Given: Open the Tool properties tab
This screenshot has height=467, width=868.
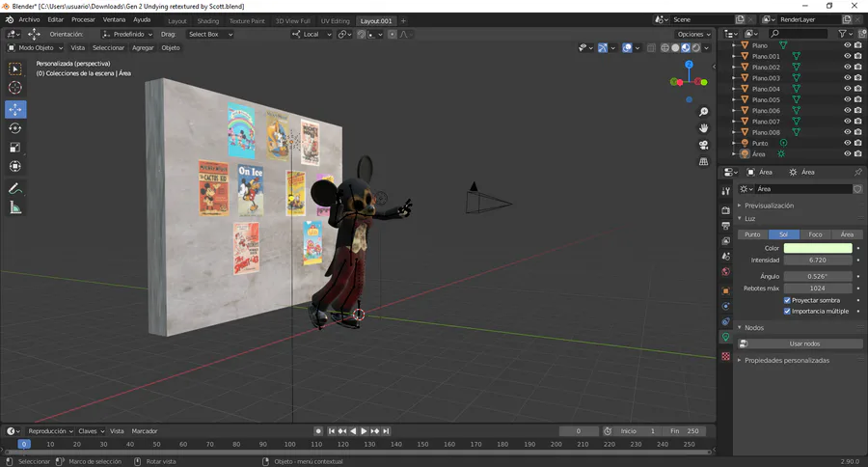Looking at the screenshot, I should (725, 191).
